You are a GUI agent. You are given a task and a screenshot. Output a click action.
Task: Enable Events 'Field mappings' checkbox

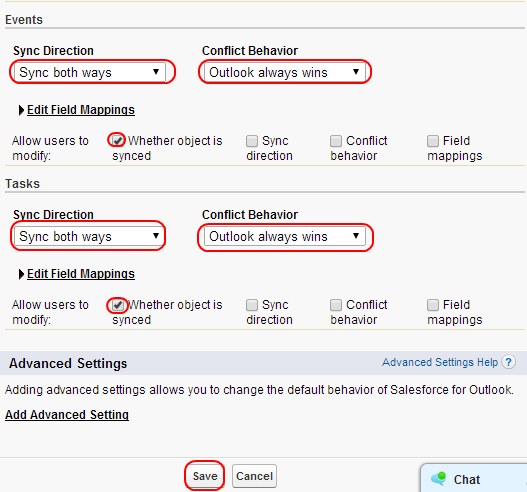click(433, 141)
